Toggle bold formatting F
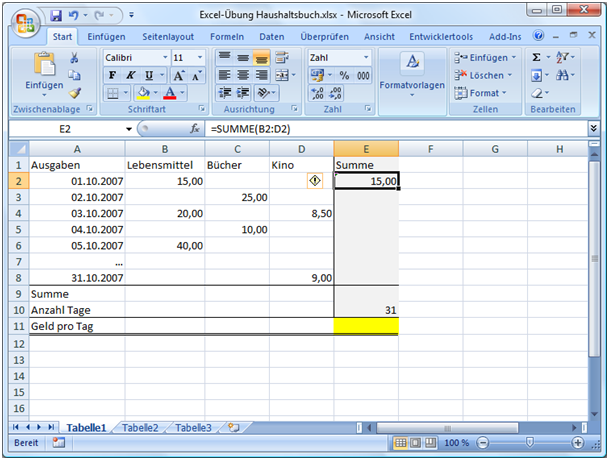This screenshot has height=460, width=609. click(112, 75)
